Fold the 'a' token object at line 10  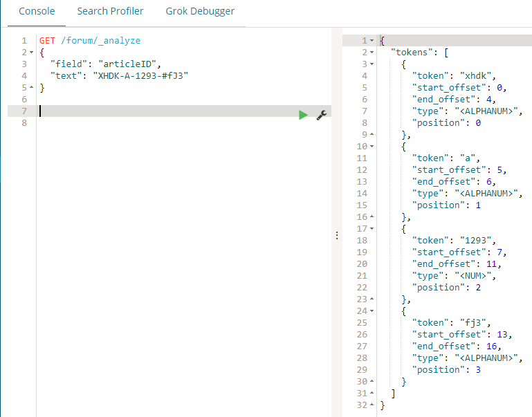(372, 147)
